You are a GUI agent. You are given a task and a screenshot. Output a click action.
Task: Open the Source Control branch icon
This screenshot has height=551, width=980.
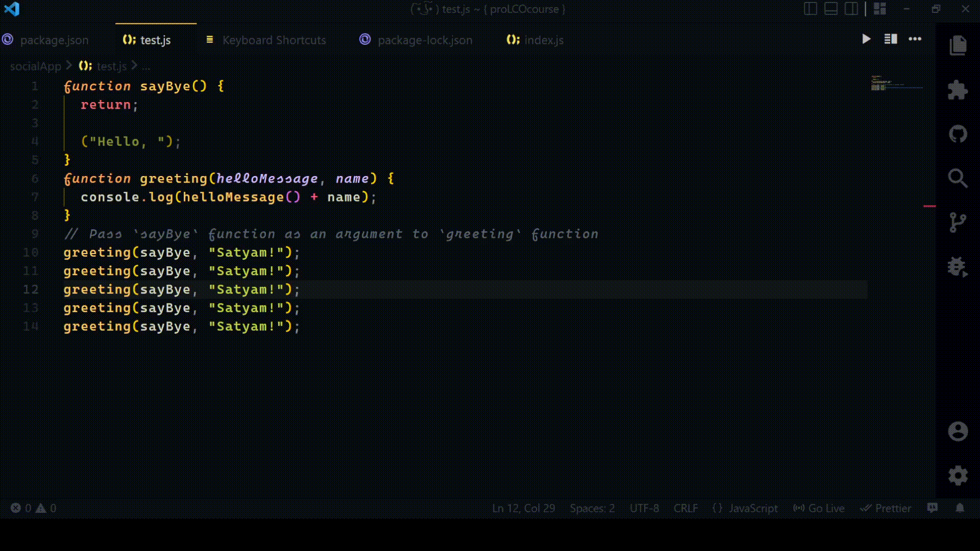point(958,222)
